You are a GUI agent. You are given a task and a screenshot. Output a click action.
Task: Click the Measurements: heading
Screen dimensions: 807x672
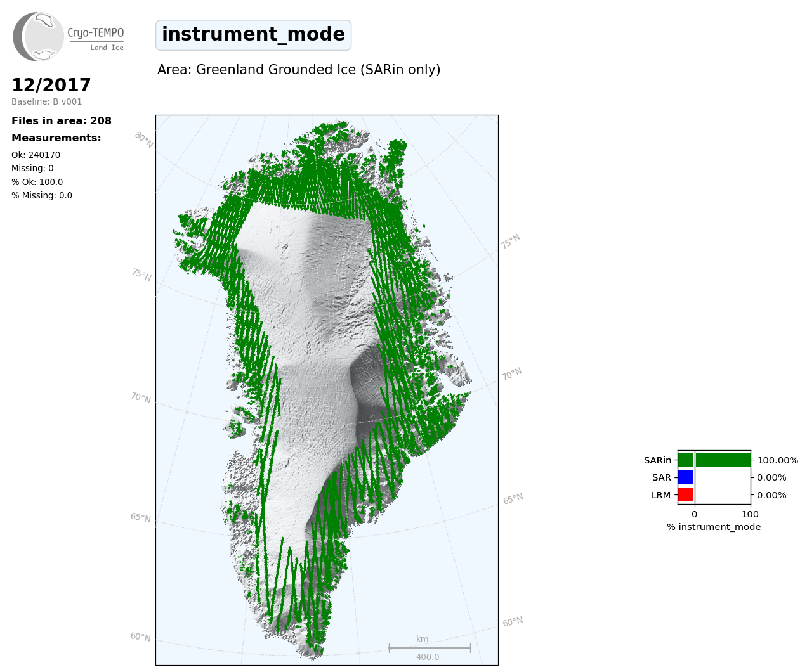pos(56,138)
